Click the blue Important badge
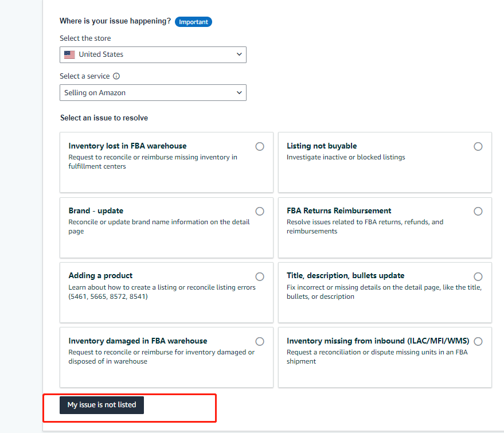This screenshot has width=504, height=433. (193, 22)
